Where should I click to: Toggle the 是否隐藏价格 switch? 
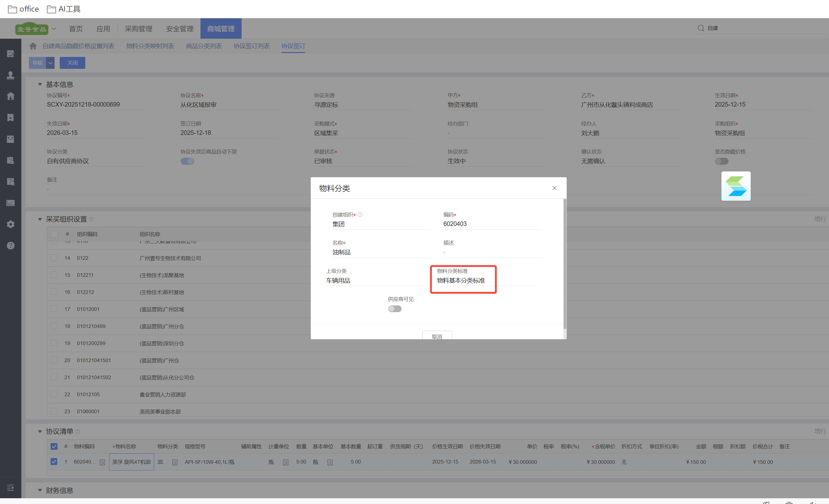(x=721, y=161)
